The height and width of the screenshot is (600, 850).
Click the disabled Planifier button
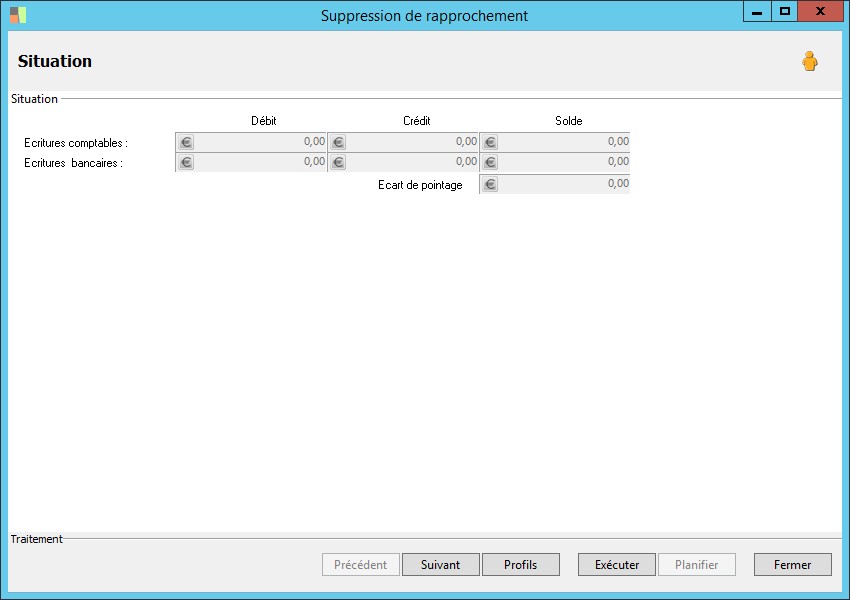pos(696,564)
